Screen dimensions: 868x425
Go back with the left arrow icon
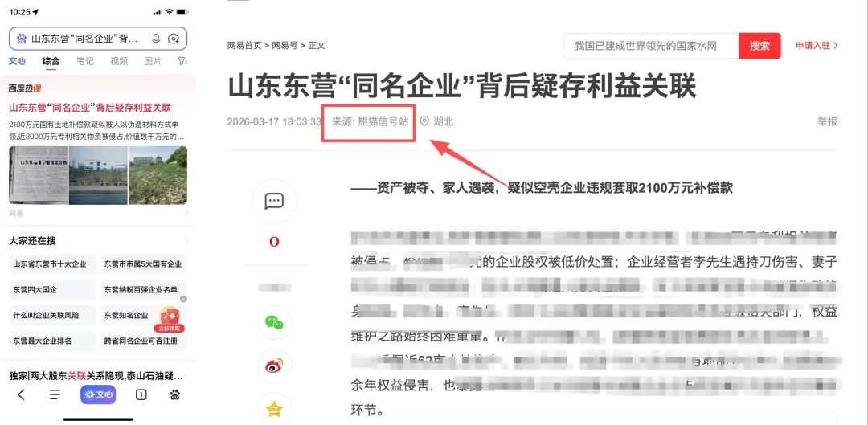pos(21,394)
